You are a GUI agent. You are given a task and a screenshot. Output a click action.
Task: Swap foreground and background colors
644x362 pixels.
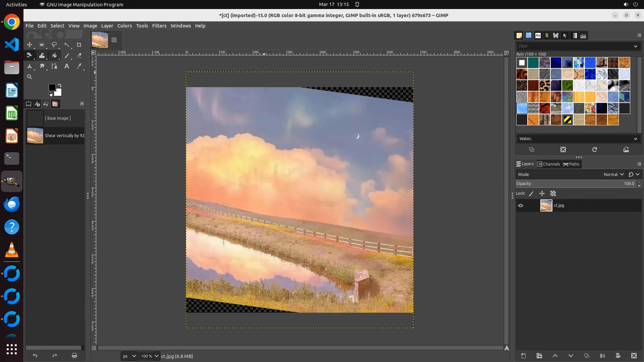click(x=60, y=85)
